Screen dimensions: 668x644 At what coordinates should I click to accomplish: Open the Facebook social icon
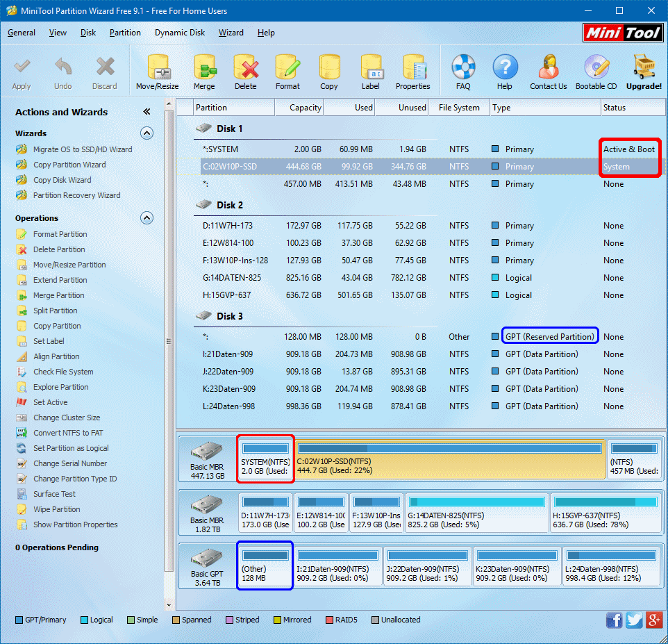614,620
